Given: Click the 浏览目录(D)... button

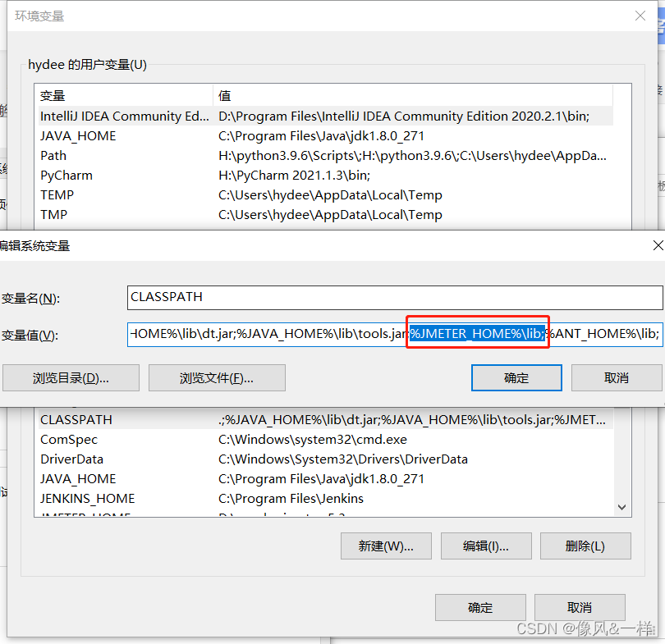Looking at the screenshot, I should click(x=71, y=378).
